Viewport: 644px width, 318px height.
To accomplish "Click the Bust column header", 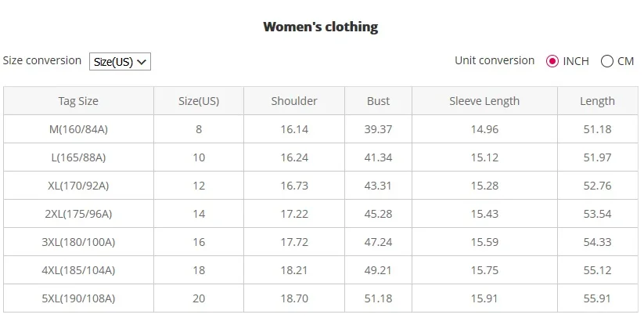I will (378, 101).
